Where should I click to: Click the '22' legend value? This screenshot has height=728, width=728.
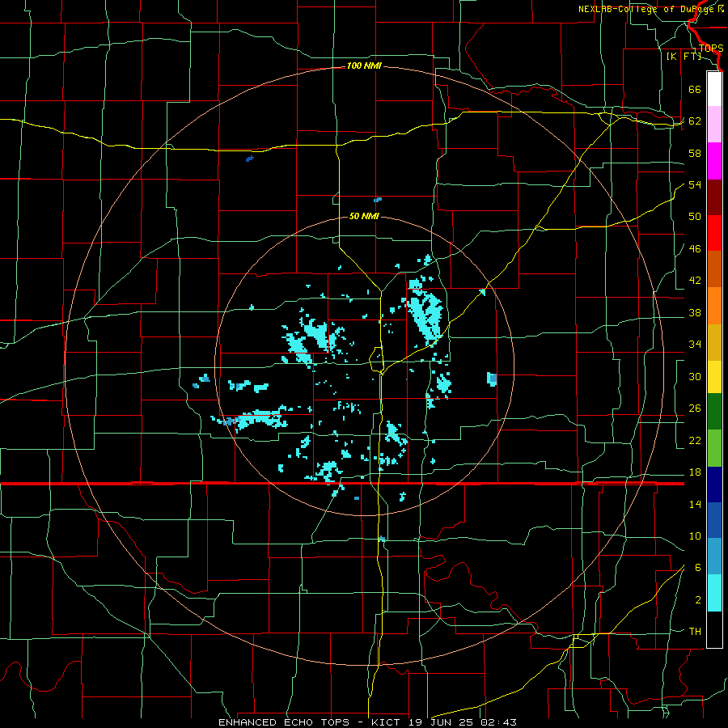[x=695, y=440]
